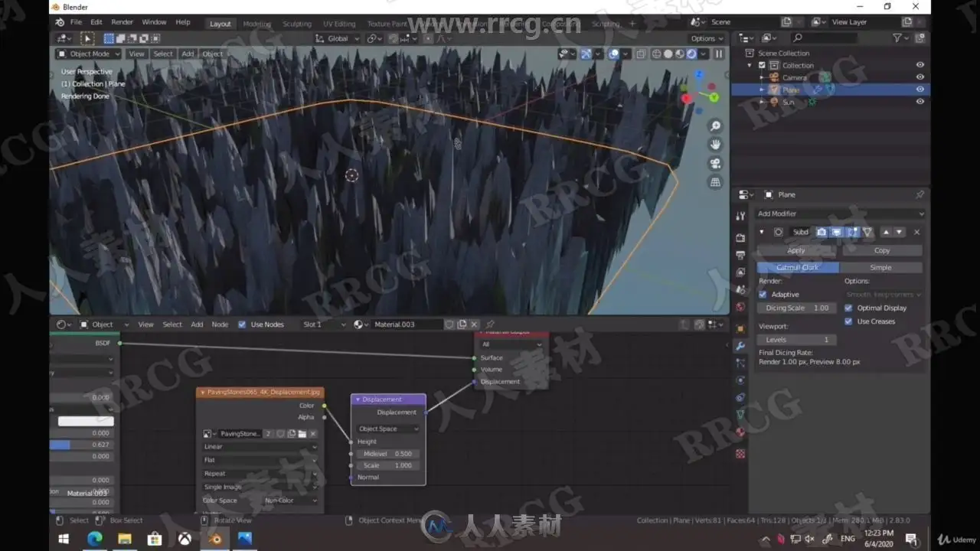This screenshot has width=980, height=551.
Task: Select Catmull-Clark subdivision type
Action: 798,267
